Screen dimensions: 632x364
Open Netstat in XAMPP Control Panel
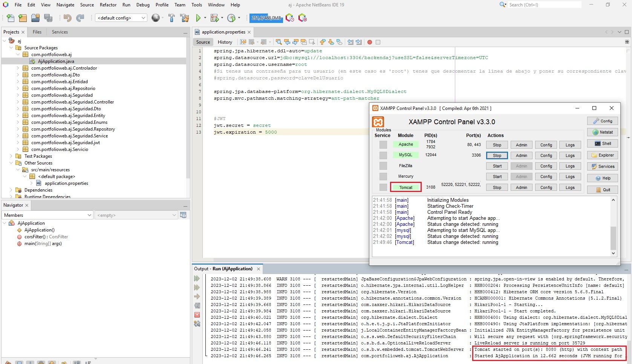(603, 132)
